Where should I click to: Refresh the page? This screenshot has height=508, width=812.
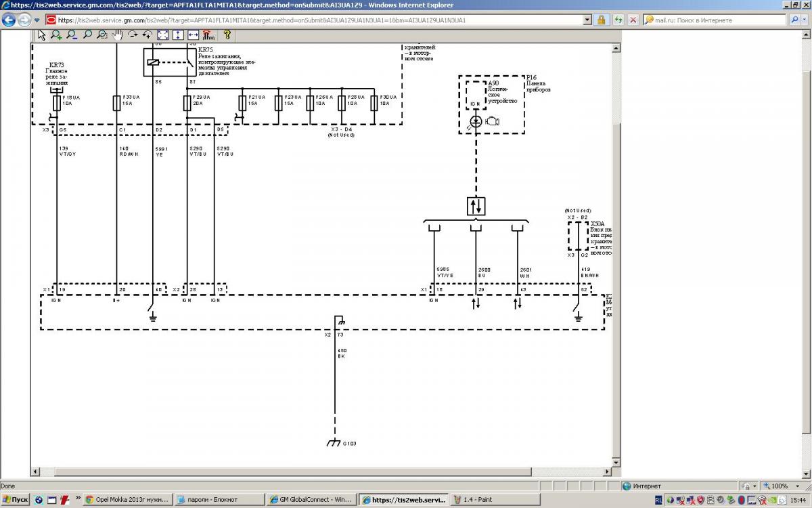pos(618,20)
